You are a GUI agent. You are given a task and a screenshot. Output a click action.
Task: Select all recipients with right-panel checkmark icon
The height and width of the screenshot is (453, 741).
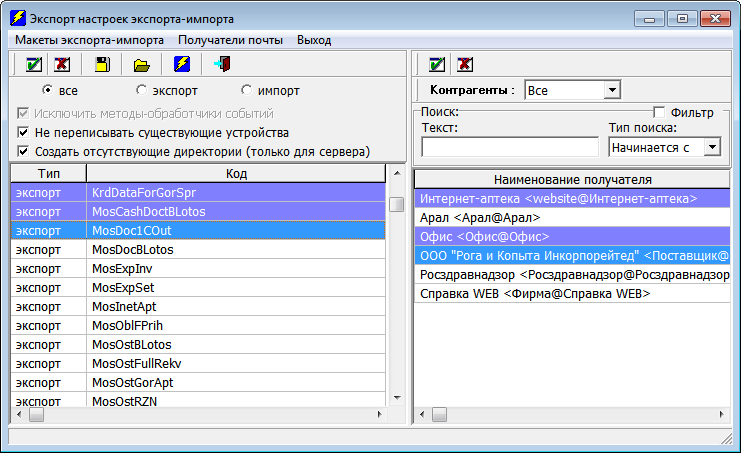[437, 65]
